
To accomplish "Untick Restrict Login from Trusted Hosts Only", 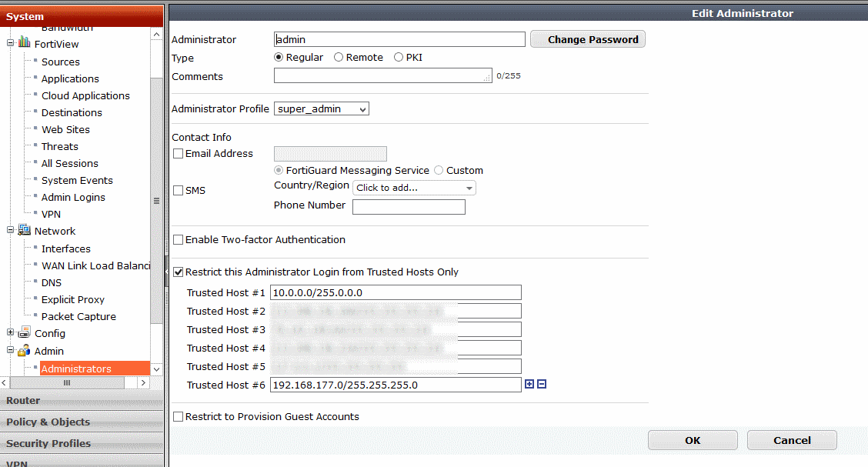I will [x=179, y=272].
